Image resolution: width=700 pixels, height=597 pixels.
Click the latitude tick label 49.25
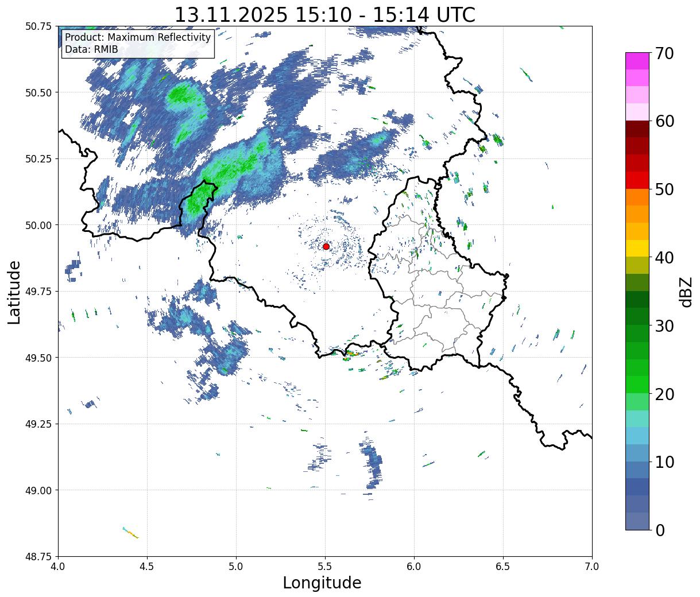(x=38, y=424)
